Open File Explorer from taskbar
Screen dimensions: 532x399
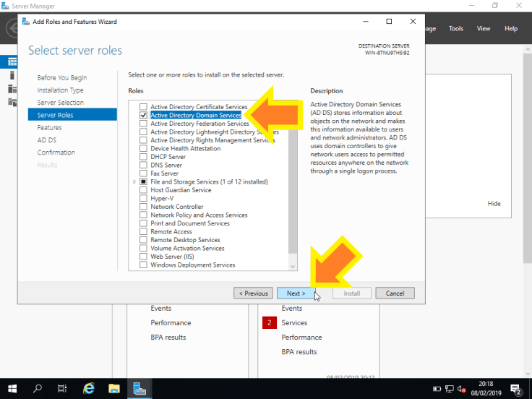(113, 389)
